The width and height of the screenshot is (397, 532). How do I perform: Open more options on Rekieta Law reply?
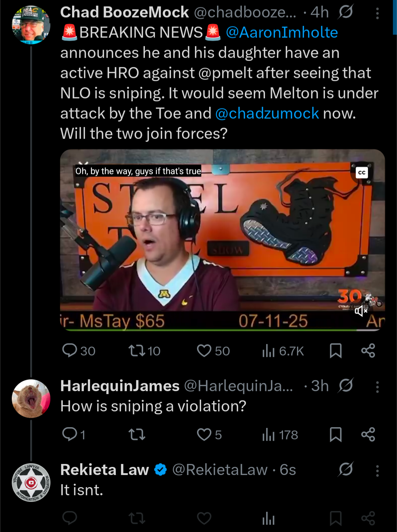click(378, 471)
